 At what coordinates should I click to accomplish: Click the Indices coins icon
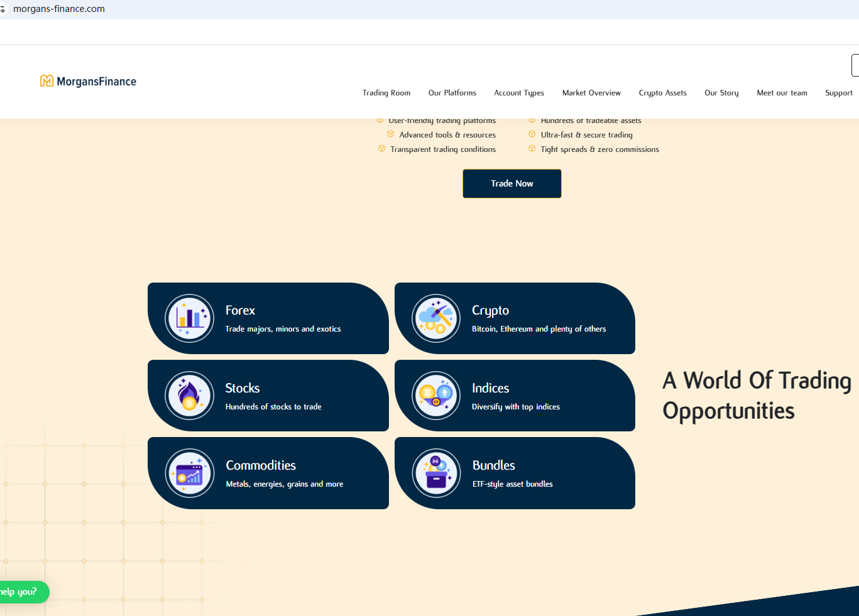(436, 396)
